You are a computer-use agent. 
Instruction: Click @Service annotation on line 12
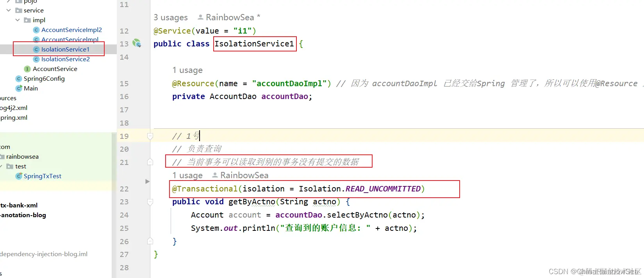coord(172,31)
